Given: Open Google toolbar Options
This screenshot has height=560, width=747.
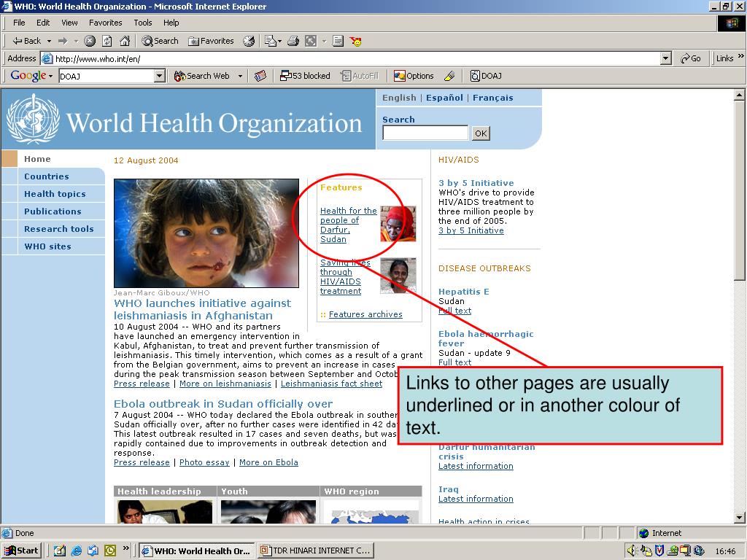Looking at the screenshot, I should tap(414, 76).
